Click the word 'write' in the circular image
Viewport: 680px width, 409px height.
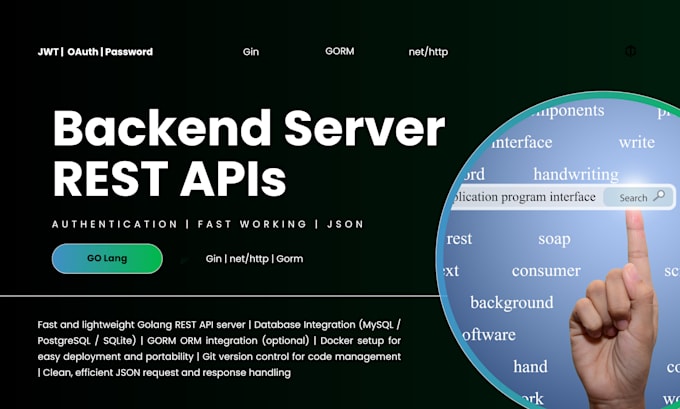(637, 142)
